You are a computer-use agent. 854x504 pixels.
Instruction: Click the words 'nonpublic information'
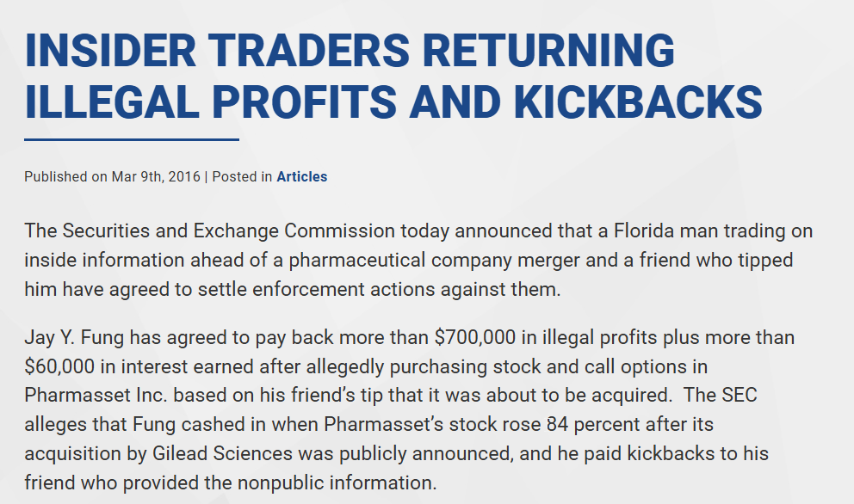point(337,482)
